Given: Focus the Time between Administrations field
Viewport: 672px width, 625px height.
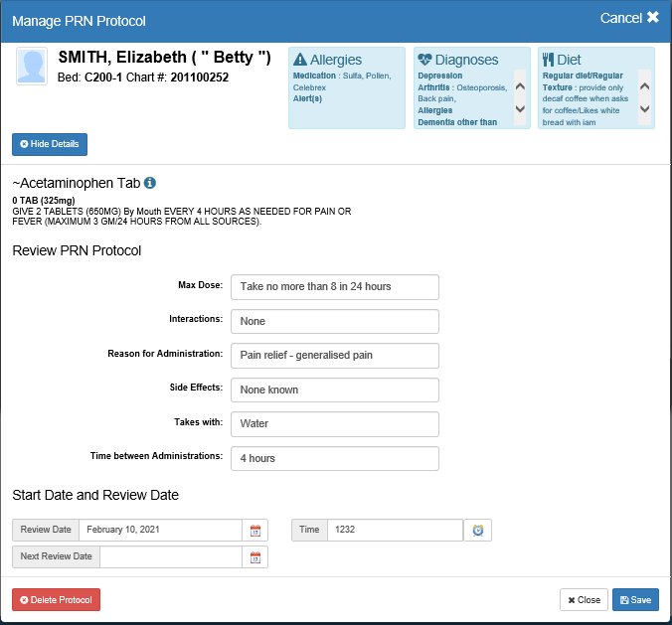Looking at the screenshot, I should point(334,459).
